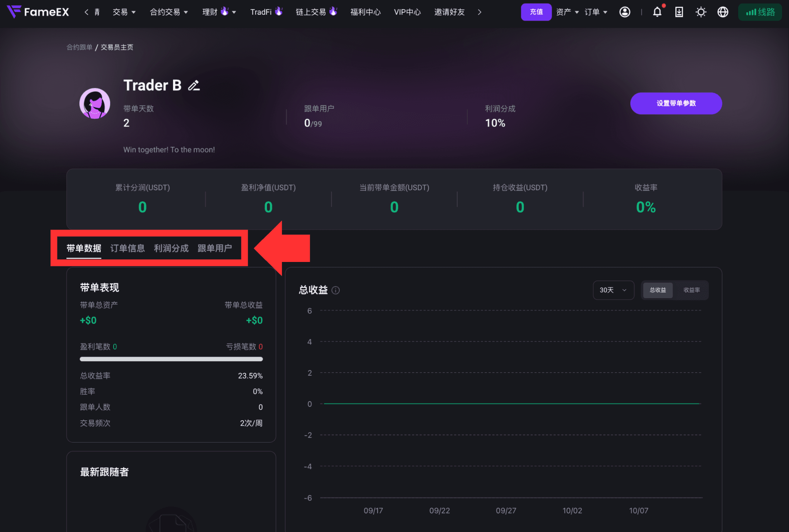789x532 pixels.
Task: Edit the Trader B name pencil icon
Action: coord(194,86)
